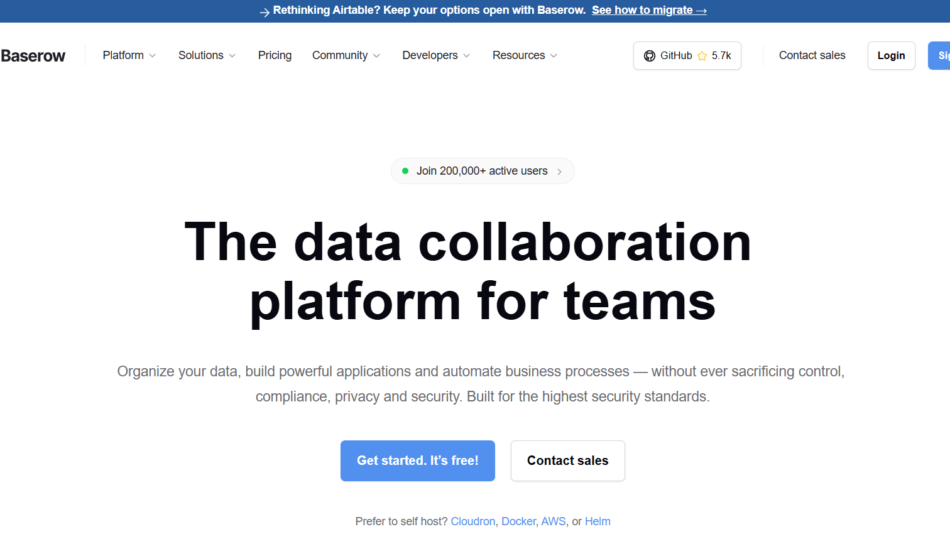The height and width of the screenshot is (534, 950).
Task: Click the GitHub star icon
Action: click(x=702, y=56)
